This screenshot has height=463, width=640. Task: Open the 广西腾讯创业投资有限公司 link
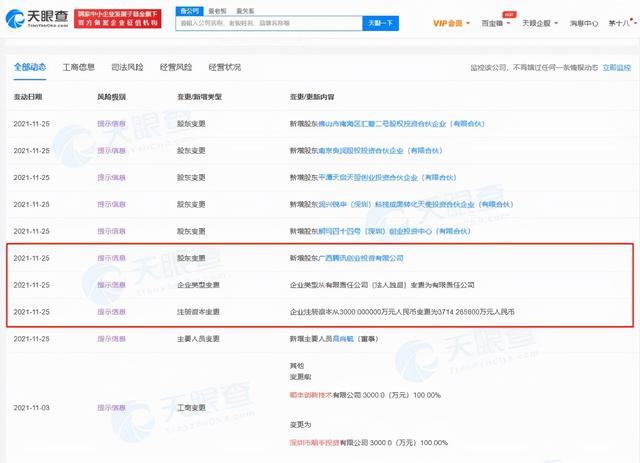(x=361, y=258)
